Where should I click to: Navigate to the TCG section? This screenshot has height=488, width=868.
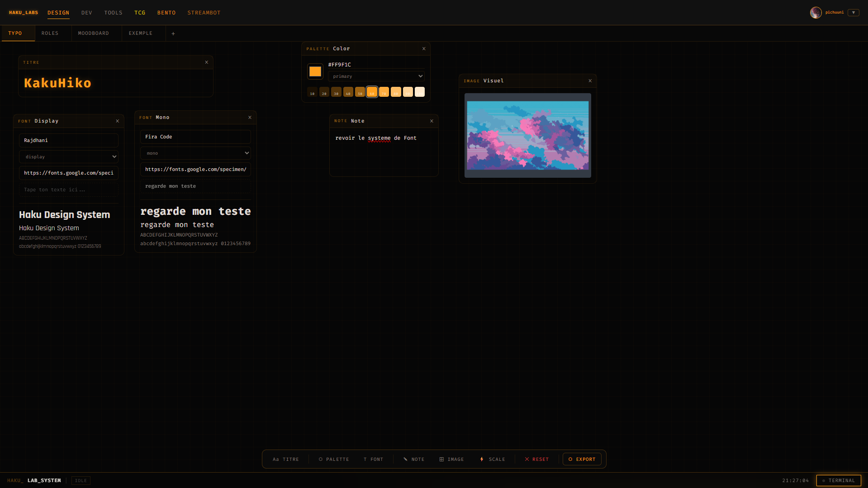click(x=140, y=13)
